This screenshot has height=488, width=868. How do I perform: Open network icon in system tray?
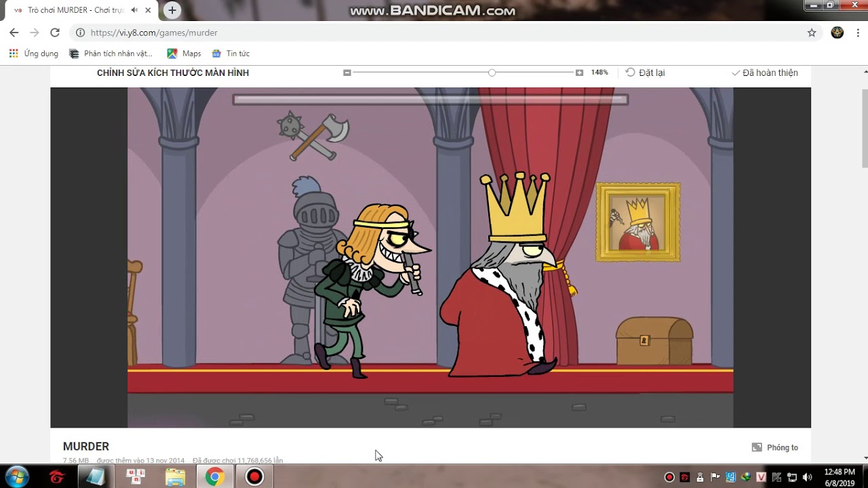[791, 477]
